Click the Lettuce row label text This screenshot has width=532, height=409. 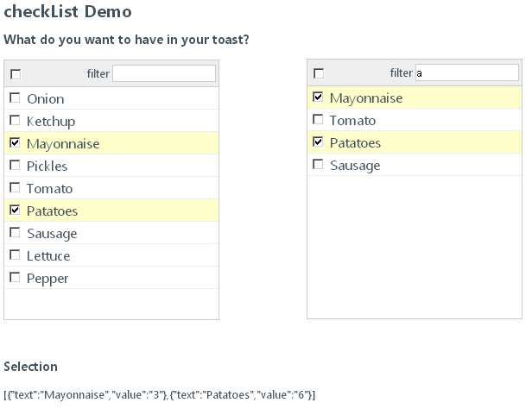tap(48, 255)
